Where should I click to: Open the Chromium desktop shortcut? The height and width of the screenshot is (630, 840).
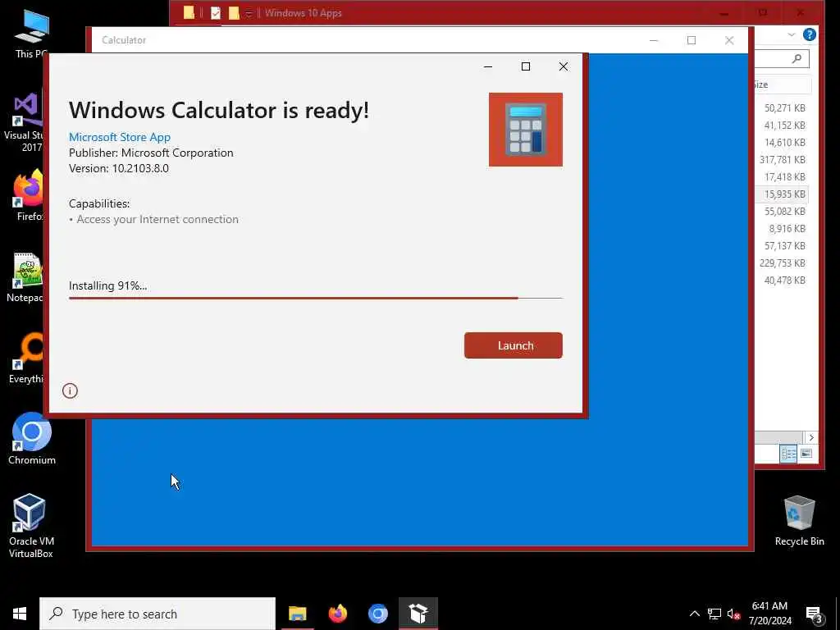(32, 439)
